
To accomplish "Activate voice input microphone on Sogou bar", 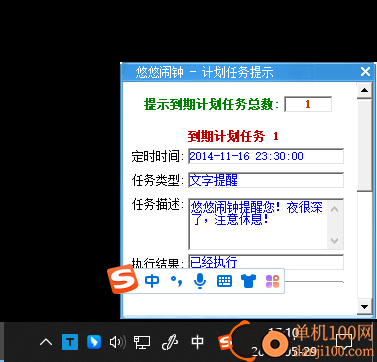I will pos(200,281).
